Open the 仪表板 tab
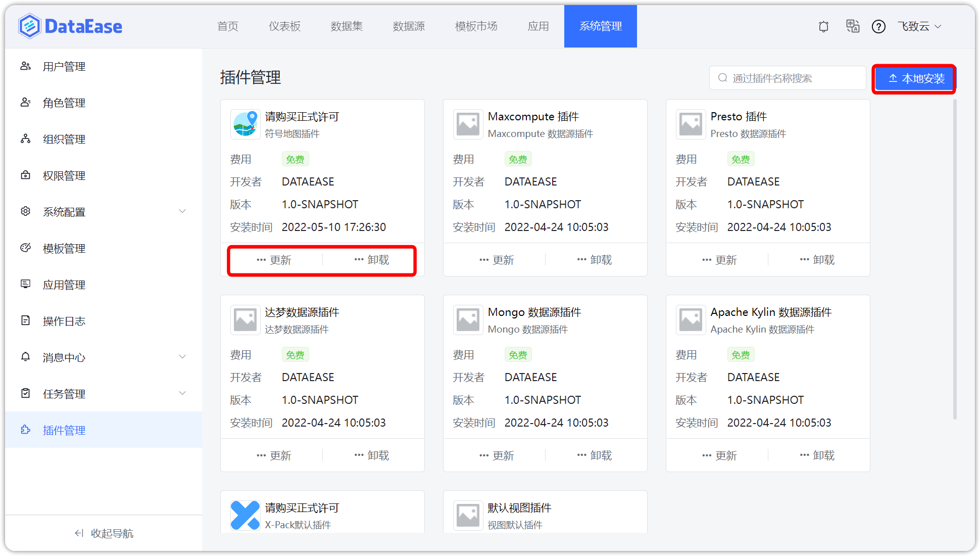The image size is (980, 556). point(284,26)
